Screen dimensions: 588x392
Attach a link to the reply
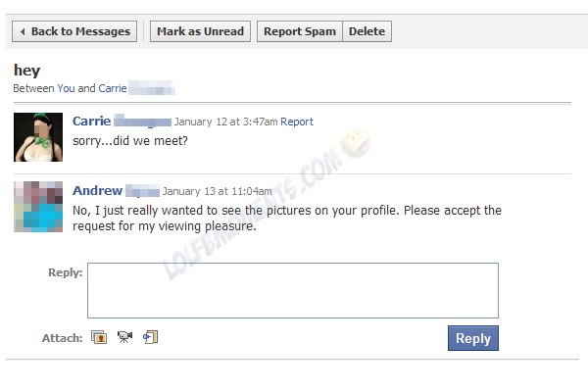150,338
